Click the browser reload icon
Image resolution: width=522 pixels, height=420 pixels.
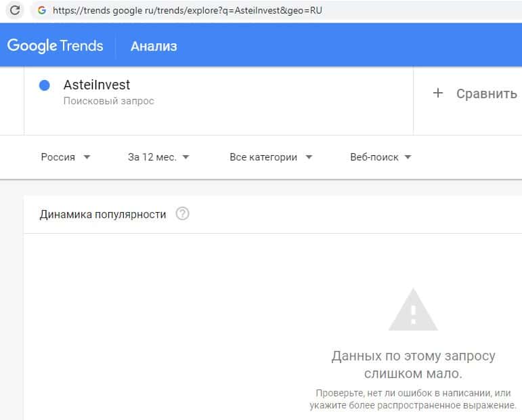[x=14, y=11]
